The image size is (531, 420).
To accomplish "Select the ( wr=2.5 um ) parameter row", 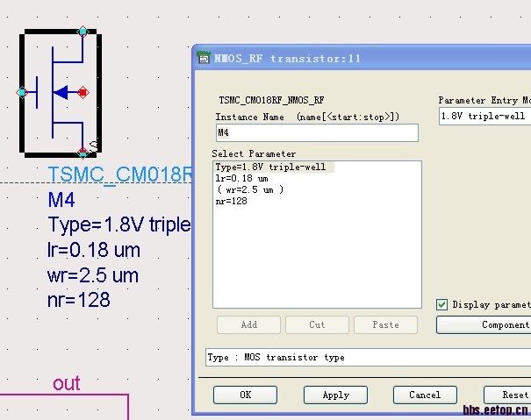I will (x=250, y=190).
